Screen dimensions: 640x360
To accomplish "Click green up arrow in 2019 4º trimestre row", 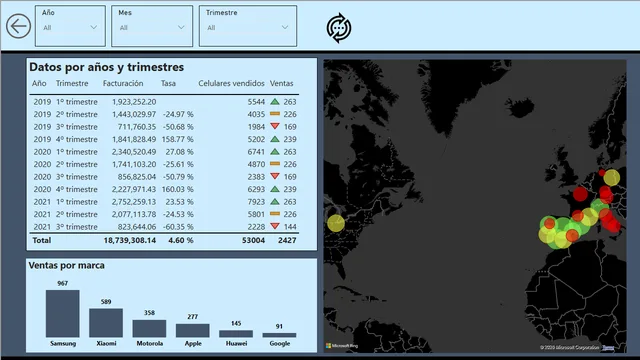I will [x=275, y=139].
